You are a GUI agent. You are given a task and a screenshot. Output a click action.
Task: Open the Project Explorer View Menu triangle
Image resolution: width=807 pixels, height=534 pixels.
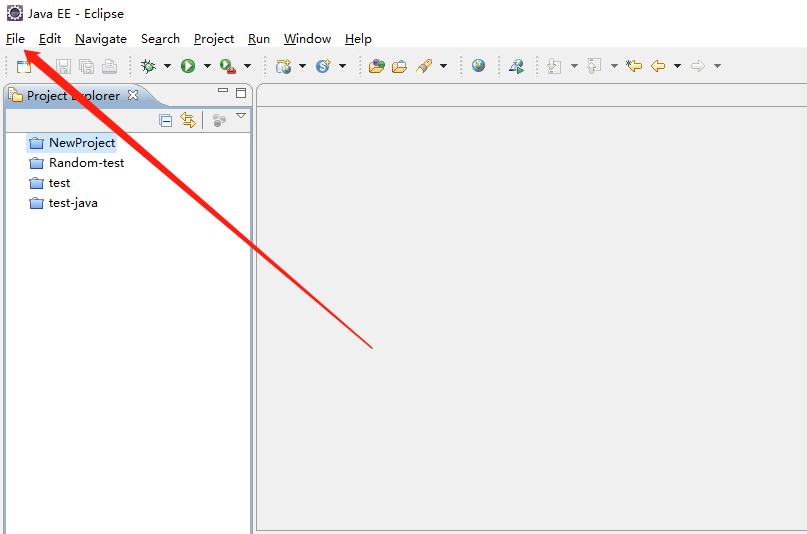241,117
